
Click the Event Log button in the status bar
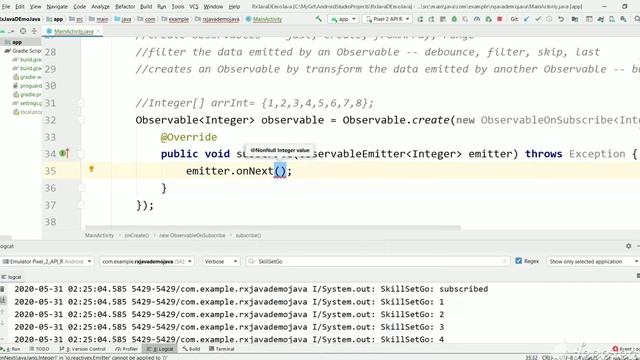click(x=627, y=349)
